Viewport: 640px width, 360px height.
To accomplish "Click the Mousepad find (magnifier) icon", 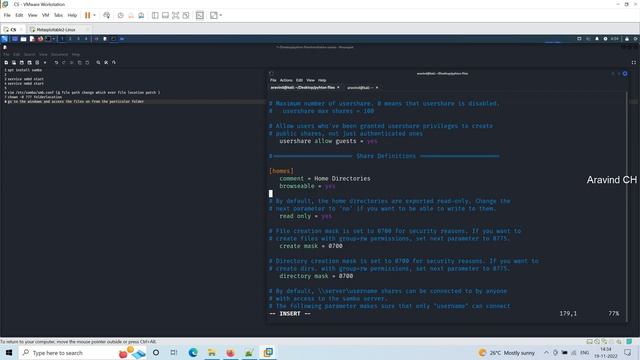I will pyautogui.click(x=98, y=62).
